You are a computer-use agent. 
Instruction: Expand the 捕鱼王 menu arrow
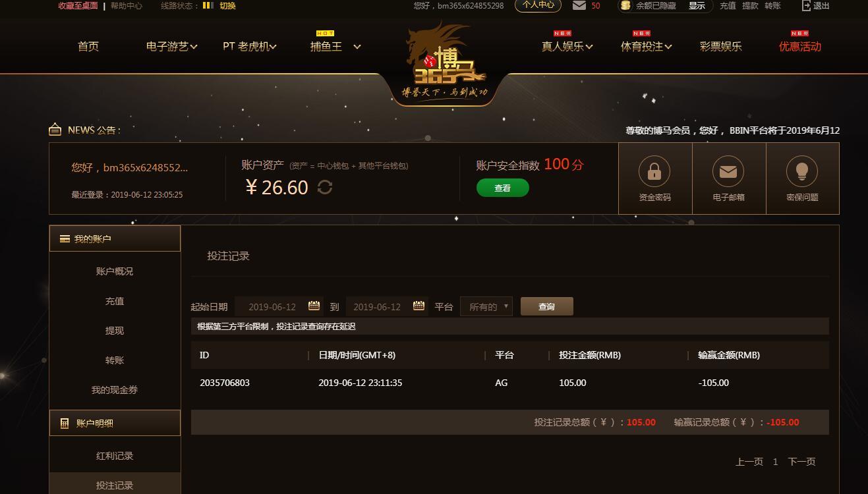click(x=357, y=47)
